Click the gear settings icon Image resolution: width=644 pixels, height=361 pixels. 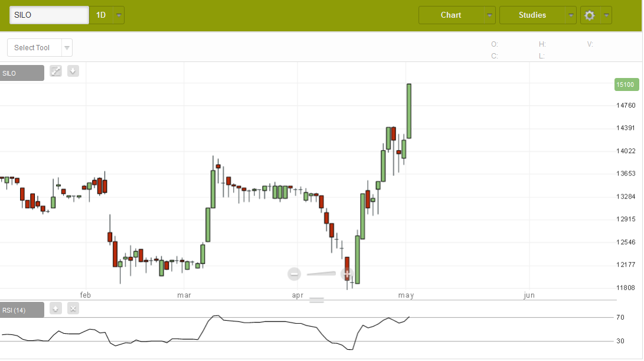click(589, 15)
